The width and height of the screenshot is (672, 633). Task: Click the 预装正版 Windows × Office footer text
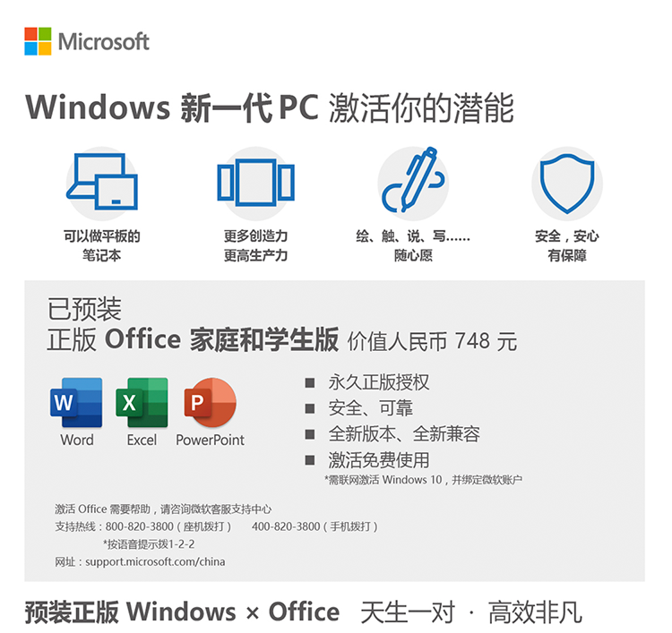point(182,612)
